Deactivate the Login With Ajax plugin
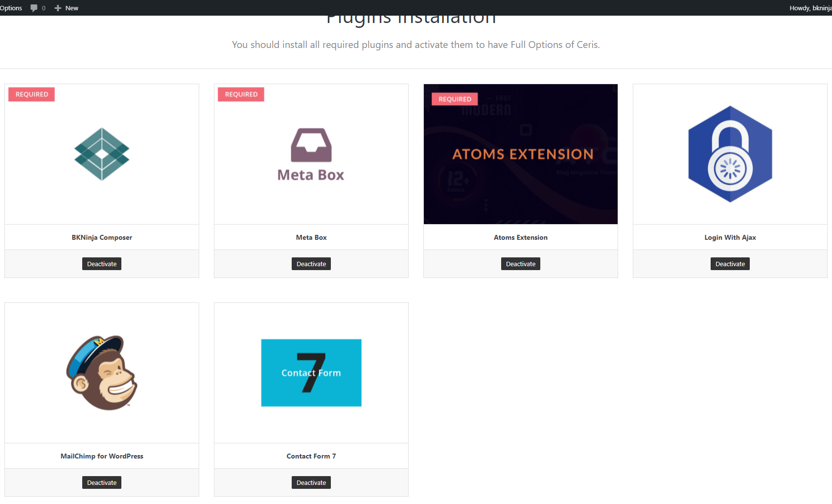 (x=730, y=264)
